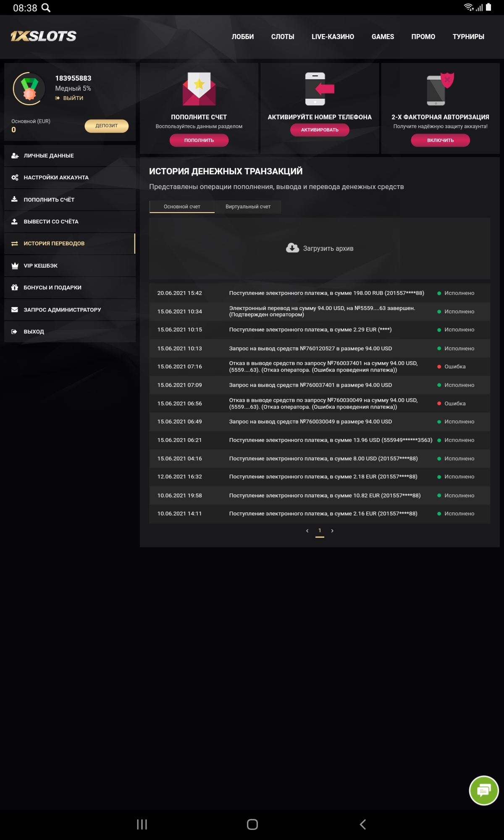504x840 pixels.
Task: Go to next page arrow
Action: pos(332,531)
